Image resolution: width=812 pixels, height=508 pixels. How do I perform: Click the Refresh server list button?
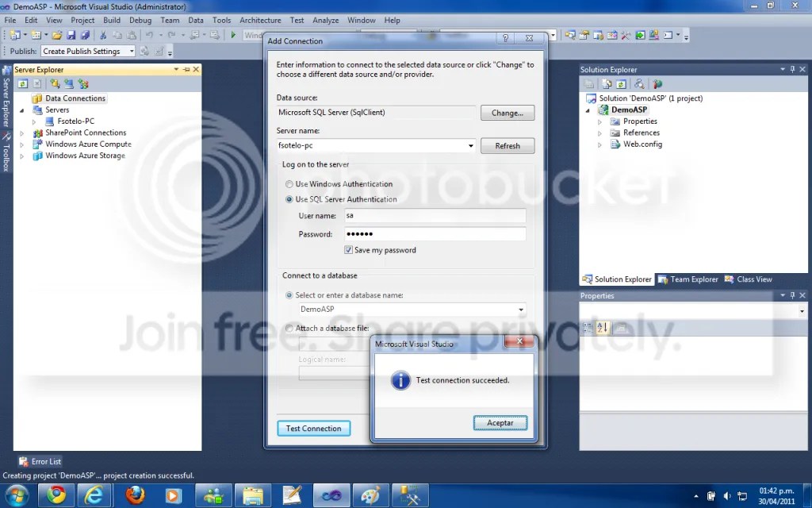507,146
